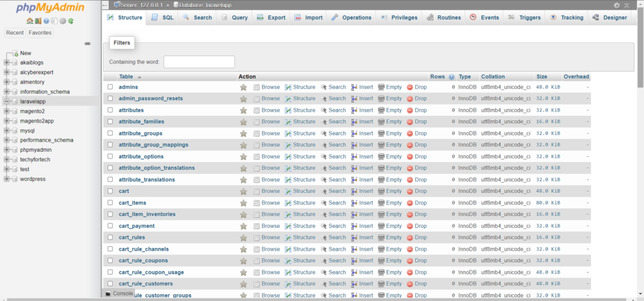Click the navigation panel link chain icon
Screen dimensions: 644x301
pos(87,43)
